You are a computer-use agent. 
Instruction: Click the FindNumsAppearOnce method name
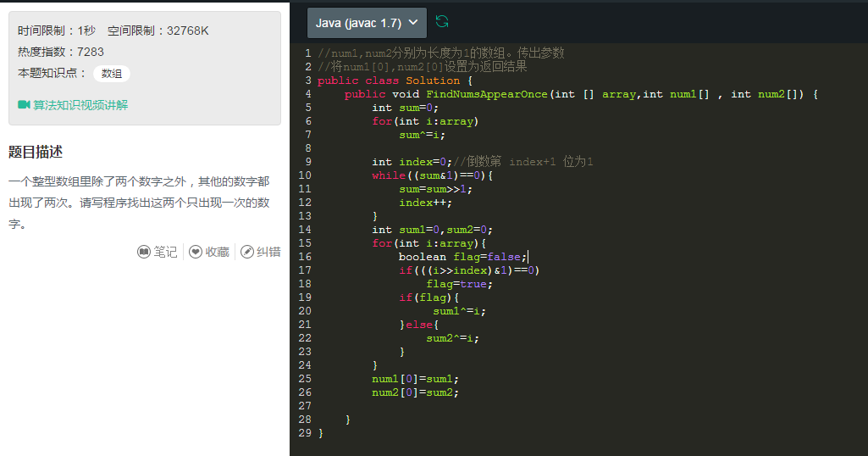click(487, 94)
